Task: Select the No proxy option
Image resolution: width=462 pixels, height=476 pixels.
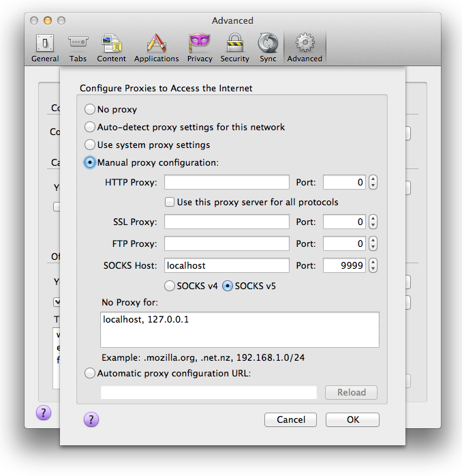Action: [x=90, y=110]
